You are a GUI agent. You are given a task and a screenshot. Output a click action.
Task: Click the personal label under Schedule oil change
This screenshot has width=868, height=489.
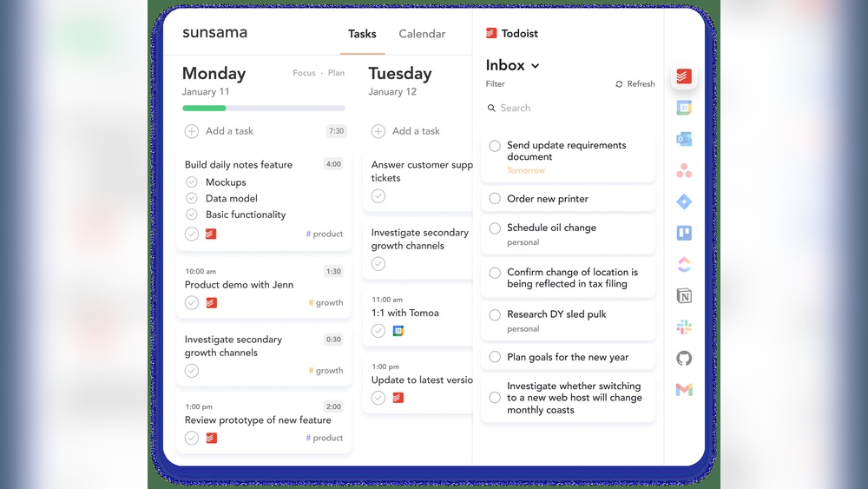click(523, 242)
